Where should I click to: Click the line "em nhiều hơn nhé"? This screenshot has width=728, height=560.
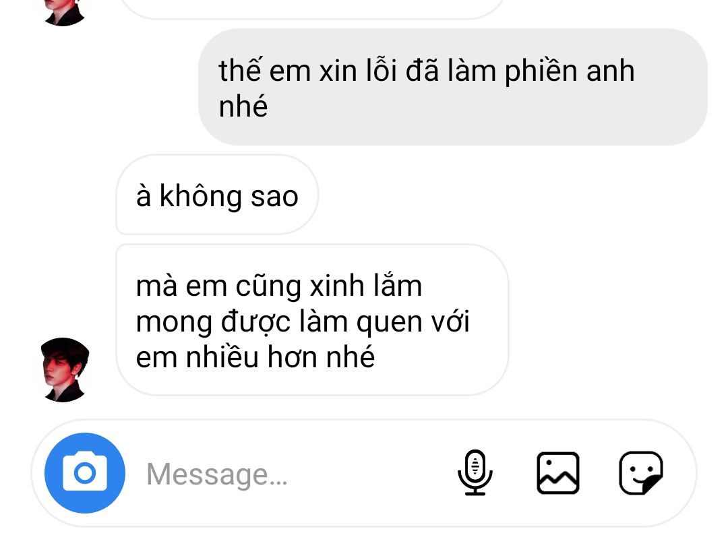point(255,357)
